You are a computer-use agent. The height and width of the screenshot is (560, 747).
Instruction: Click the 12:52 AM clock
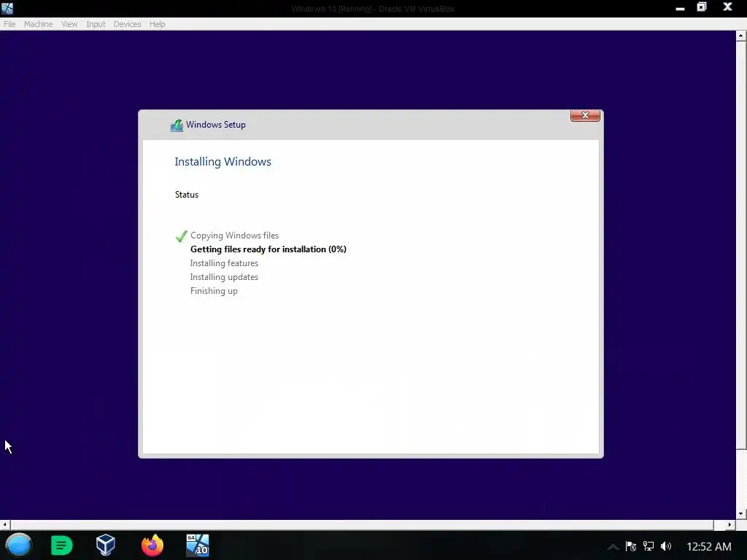tap(709, 547)
